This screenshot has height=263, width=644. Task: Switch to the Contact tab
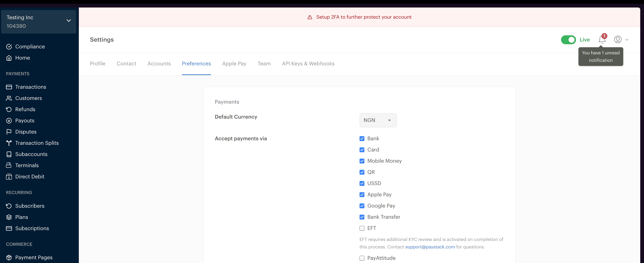tap(126, 64)
